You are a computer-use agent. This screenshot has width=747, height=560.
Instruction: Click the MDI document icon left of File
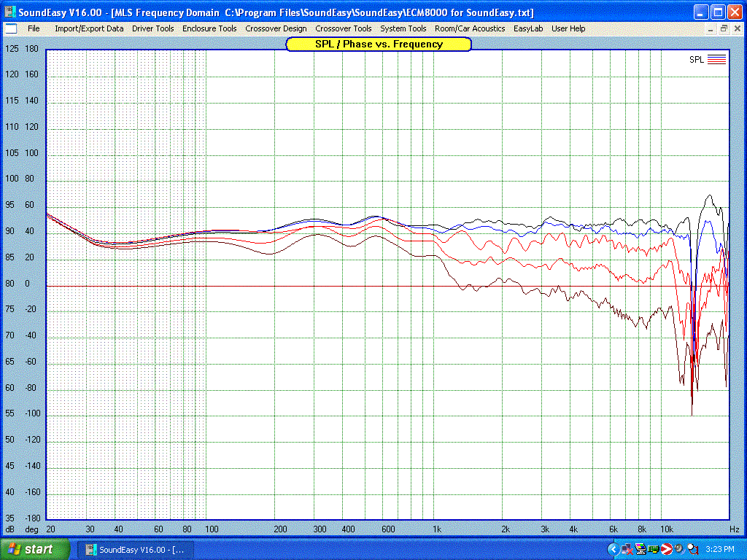[10, 28]
